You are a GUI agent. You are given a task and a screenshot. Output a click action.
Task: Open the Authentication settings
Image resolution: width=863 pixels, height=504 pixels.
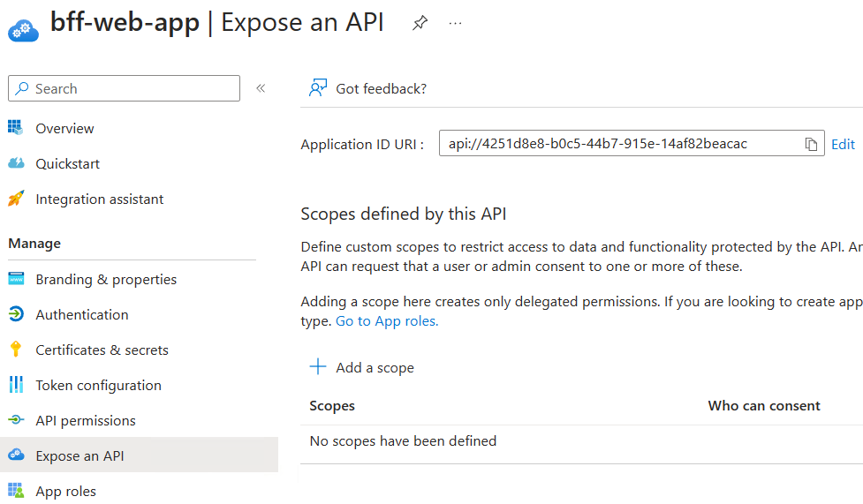pyautogui.click(x=82, y=314)
